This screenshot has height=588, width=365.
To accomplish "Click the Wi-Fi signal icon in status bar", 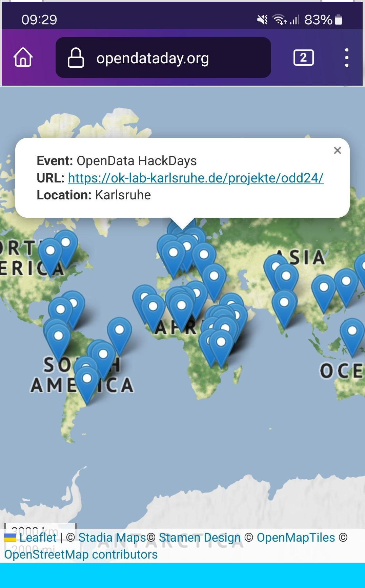I will [x=279, y=20].
